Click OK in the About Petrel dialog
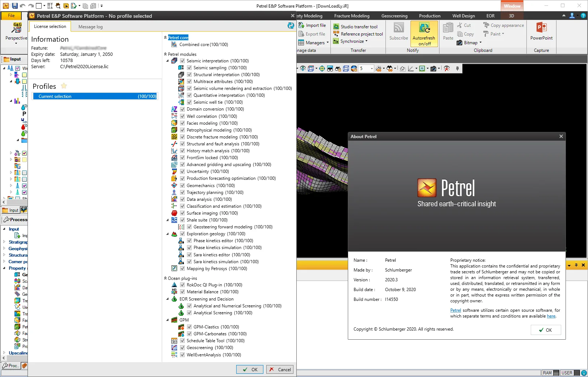Screen dimensions: 588x377 click(546, 330)
